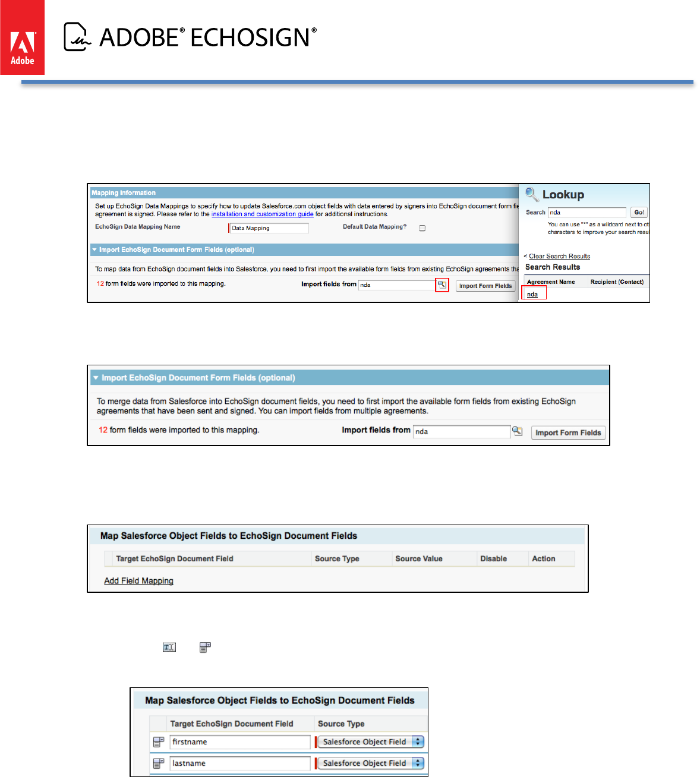700x777 pixels.
Task: Select the nda search result link
Action: click(x=532, y=294)
